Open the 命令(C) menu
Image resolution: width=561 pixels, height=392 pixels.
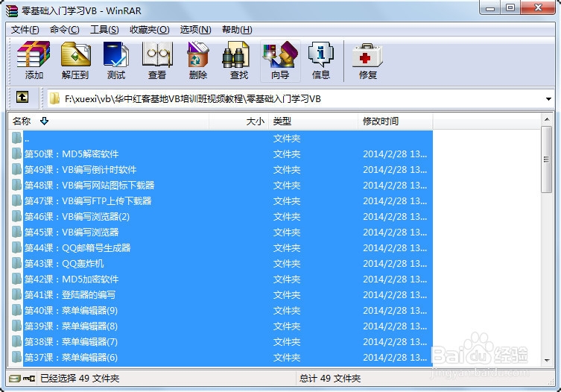point(64,30)
